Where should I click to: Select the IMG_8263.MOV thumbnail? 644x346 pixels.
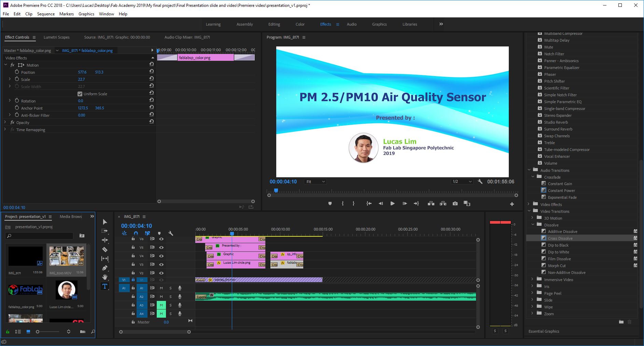[66, 256]
